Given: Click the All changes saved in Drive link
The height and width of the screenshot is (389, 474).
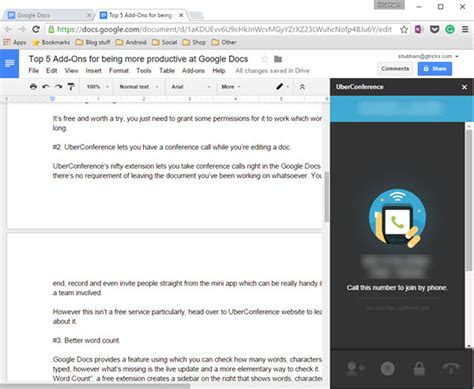Looking at the screenshot, I should tap(272, 71).
